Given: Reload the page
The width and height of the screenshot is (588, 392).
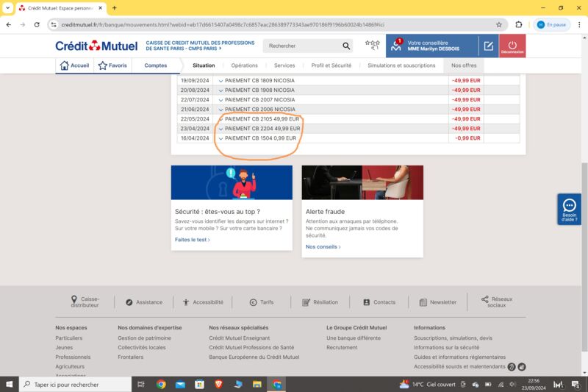Looking at the screenshot, I should pos(37,25).
